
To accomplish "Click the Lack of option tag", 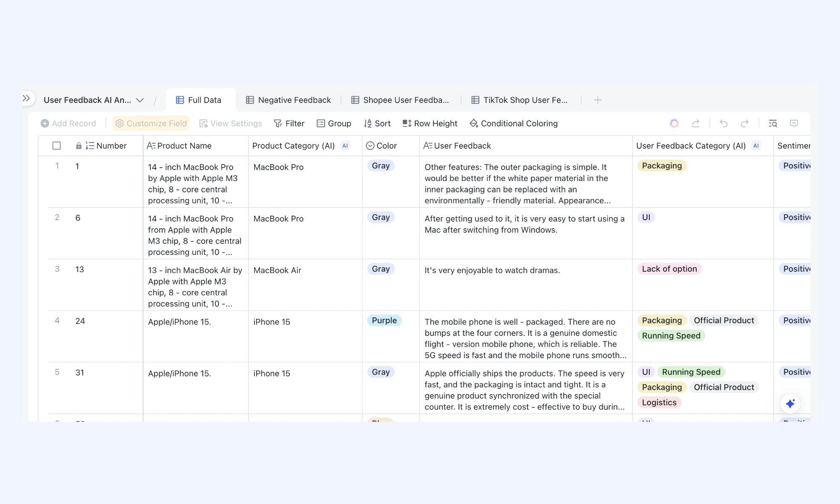I will (669, 269).
